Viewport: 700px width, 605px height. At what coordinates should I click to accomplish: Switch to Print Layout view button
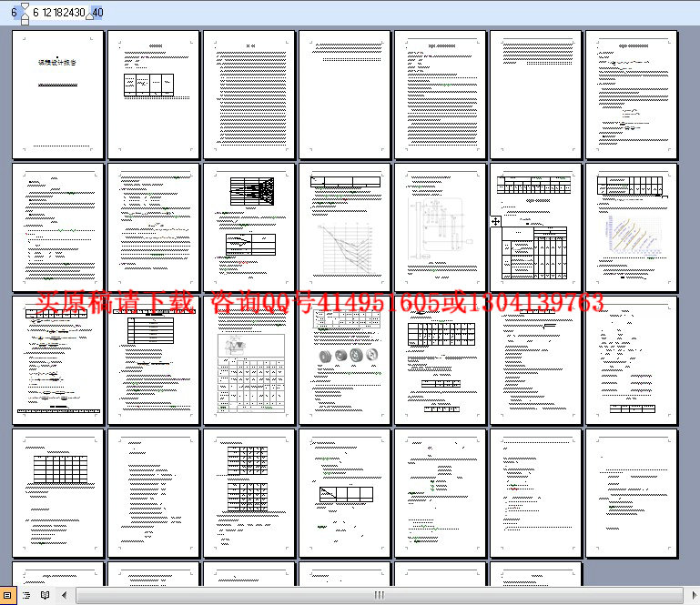(7, 595)
